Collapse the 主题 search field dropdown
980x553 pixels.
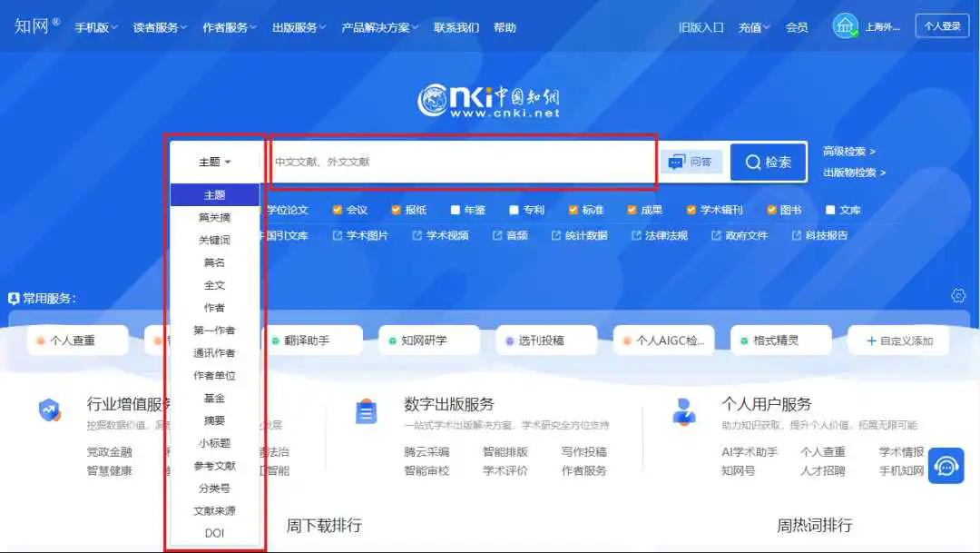tap(215, 162)
